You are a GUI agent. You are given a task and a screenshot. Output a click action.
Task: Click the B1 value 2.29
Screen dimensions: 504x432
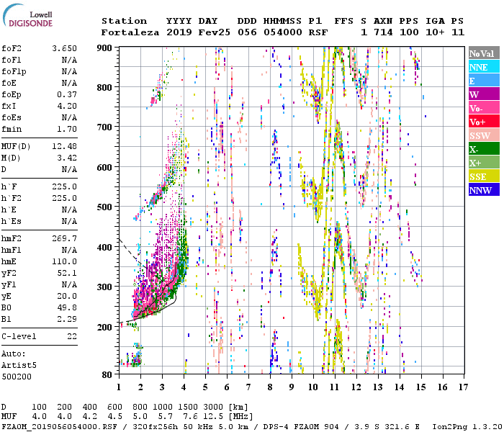(x=67, y=319)
